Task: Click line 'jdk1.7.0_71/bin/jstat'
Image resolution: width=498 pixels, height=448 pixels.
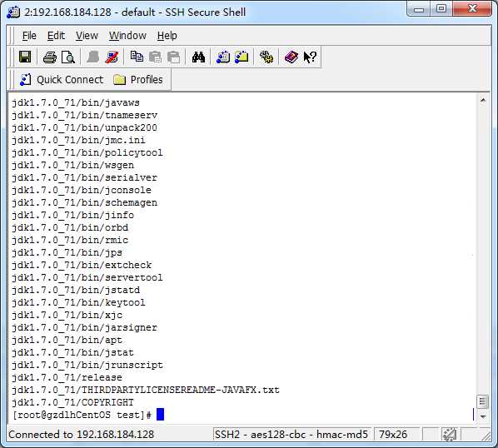Action: point(72,352)
